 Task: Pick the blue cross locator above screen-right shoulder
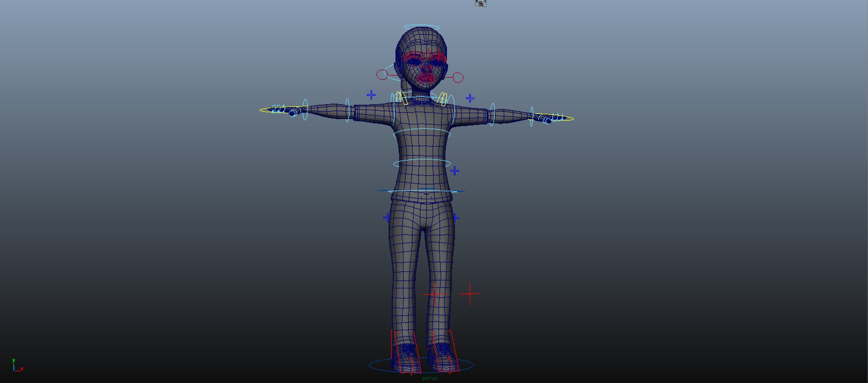point(470,98)
